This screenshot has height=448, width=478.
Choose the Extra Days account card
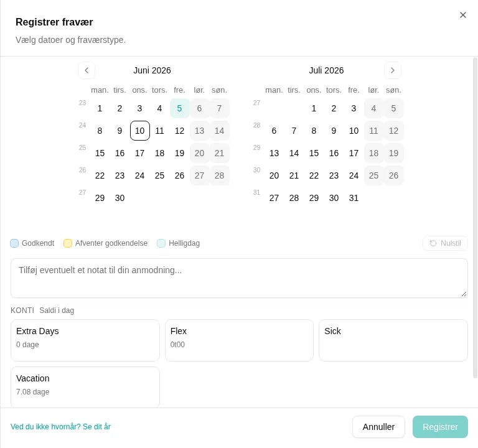pyautogui.click(x=85, y=340)
